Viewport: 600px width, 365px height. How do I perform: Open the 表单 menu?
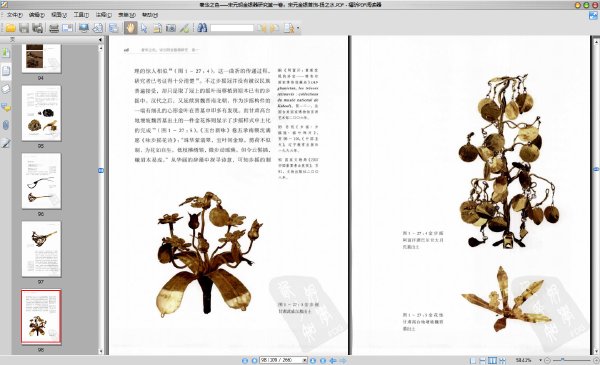(127, 15)
